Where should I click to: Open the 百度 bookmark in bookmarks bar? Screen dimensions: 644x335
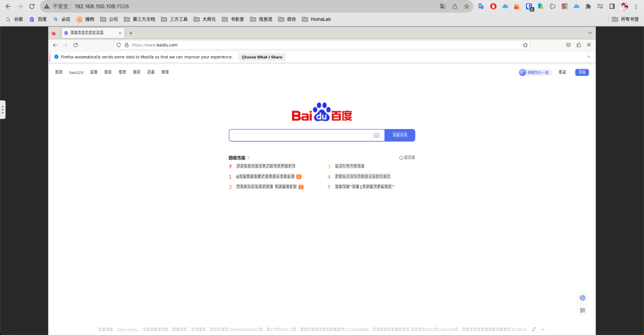point(38,19)
